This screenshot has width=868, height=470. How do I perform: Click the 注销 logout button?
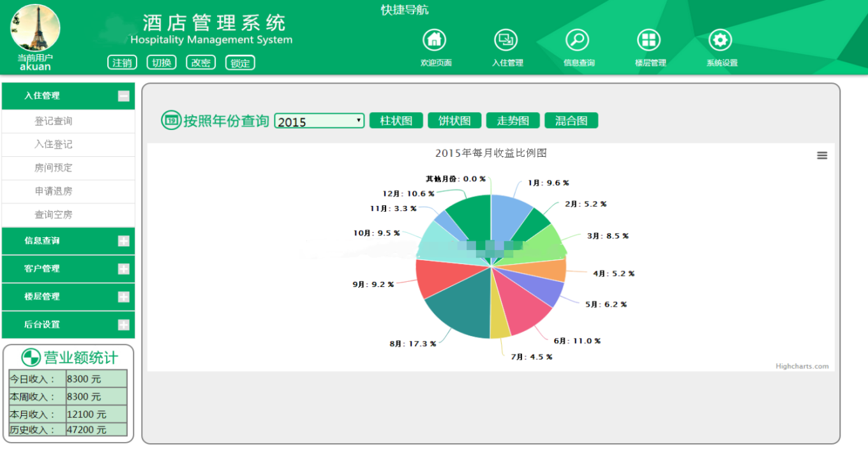(x=121, y=62)
